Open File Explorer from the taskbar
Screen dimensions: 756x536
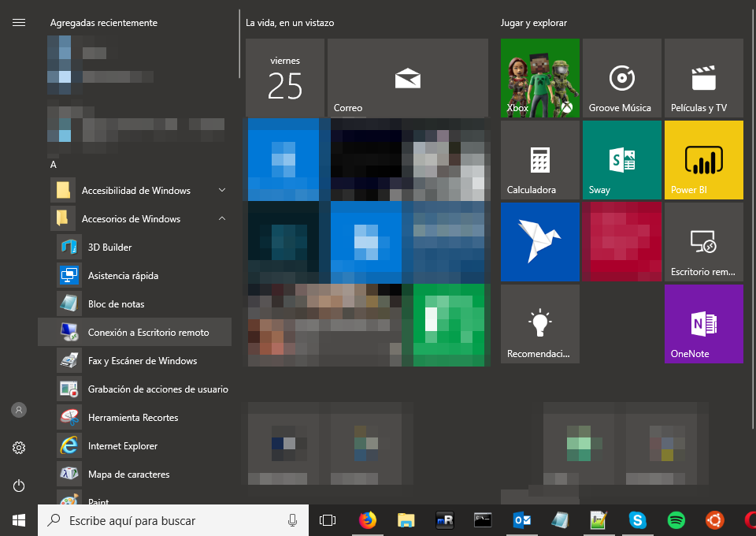click(x=406, y=520)
